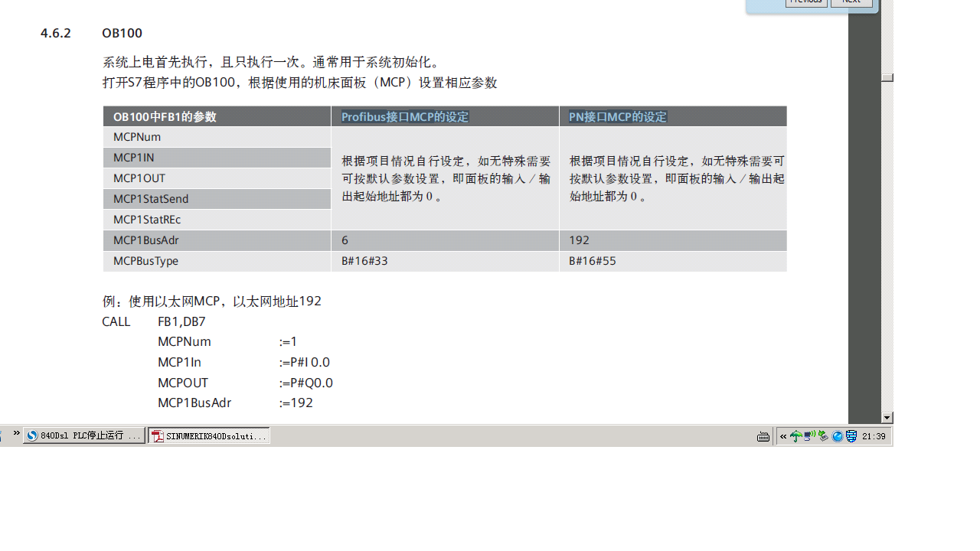Click the B#16#33 cell
Image resolution: width=980 pixels, height=551 pixels.
(x=364, y=261)
